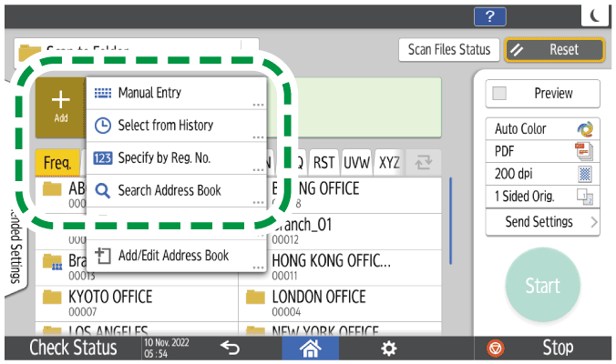Open the Auto Color mode setting
Viewport: 616px width, 364px height.
[542, 129]
